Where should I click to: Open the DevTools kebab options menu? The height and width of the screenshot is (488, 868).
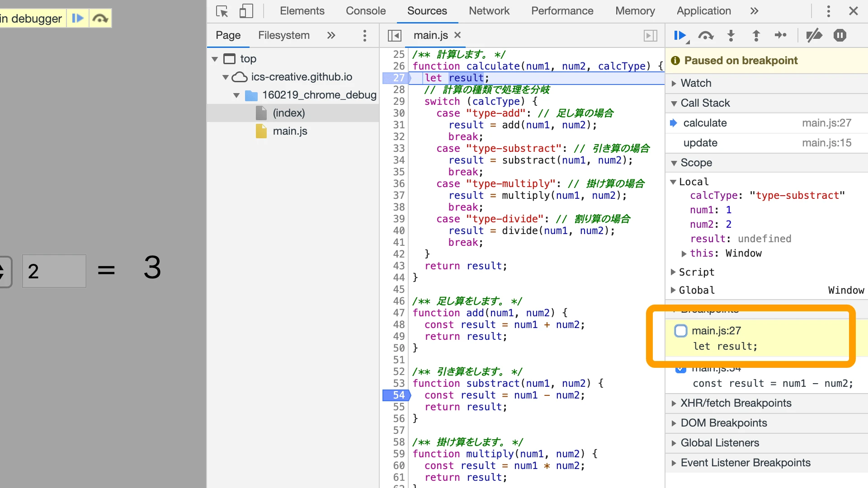(828, 11)
